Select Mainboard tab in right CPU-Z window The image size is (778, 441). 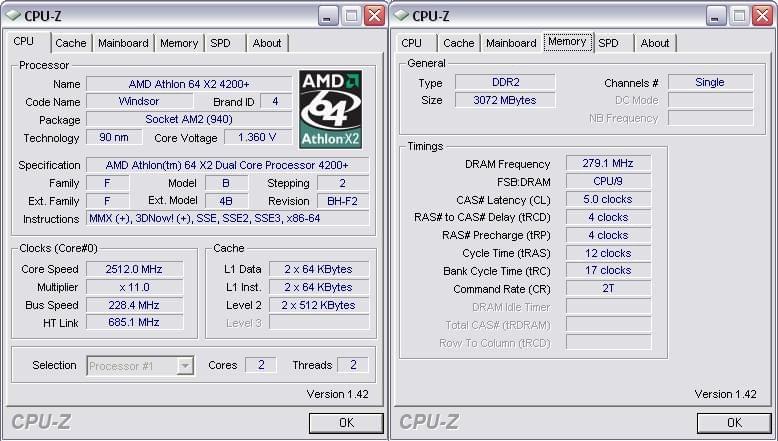point(511,43)
